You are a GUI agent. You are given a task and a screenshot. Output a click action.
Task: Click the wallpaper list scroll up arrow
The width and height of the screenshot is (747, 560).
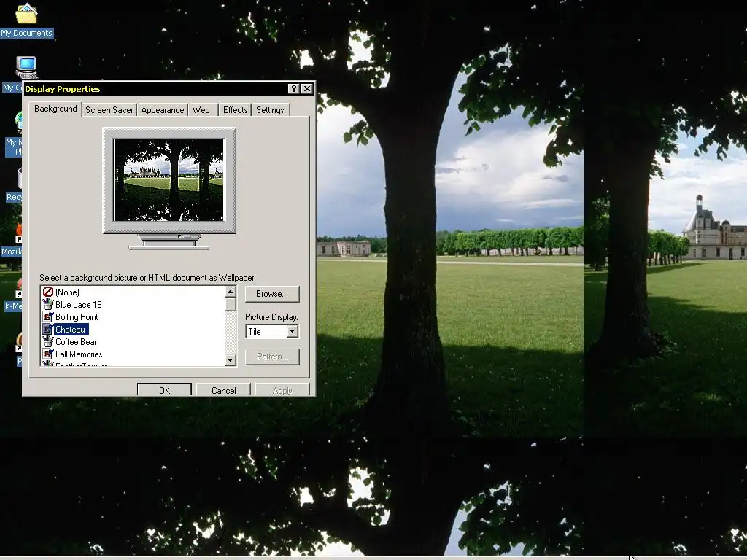click(230, 292)
